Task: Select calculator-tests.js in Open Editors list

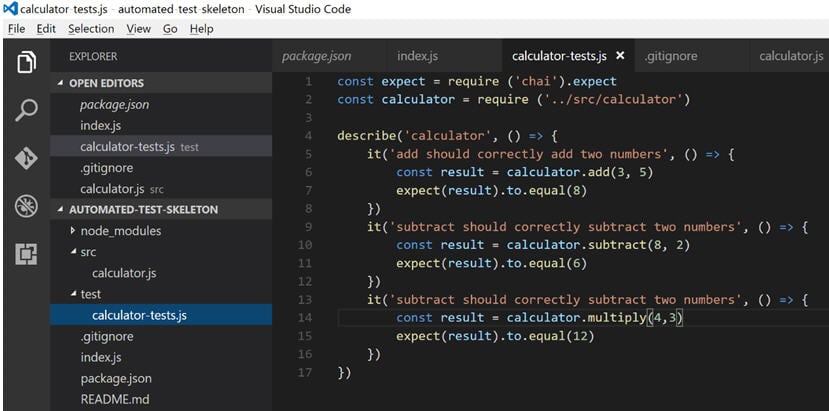Action: pos(161,147)
